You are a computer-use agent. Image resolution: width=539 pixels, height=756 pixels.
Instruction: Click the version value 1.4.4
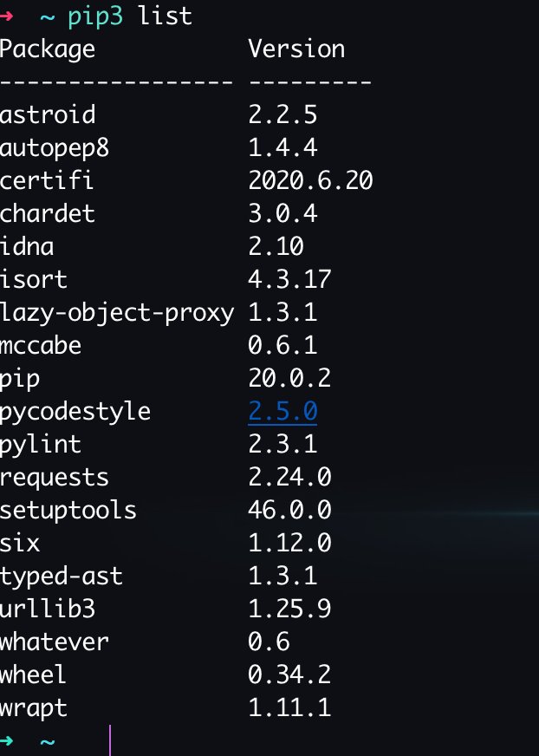(282, 147)
